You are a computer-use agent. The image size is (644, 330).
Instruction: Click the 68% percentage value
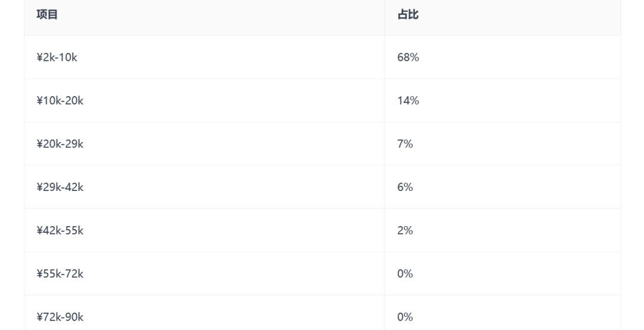point(408,57)
